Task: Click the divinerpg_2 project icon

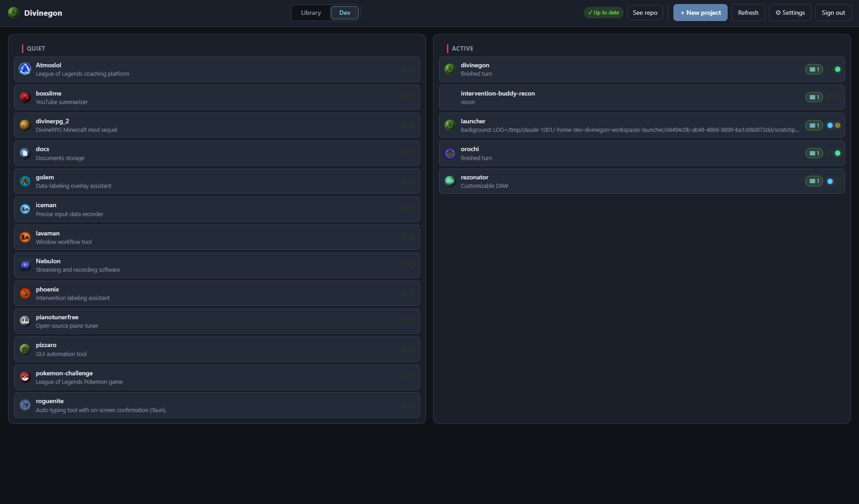Action: tap(25, 125)
